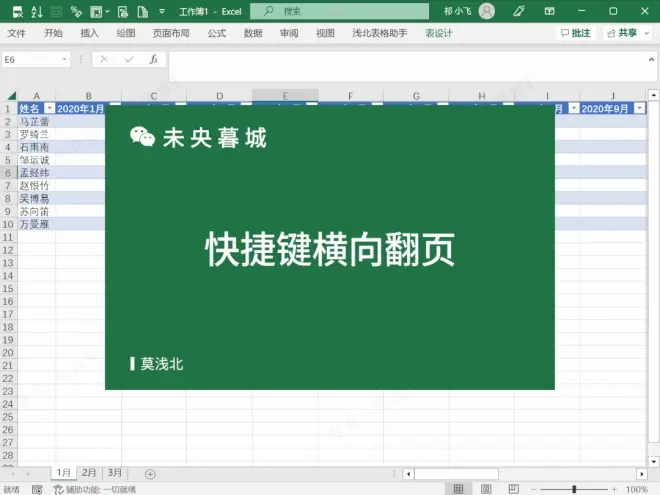The height and width of the screenshot is (495, 660).
Task: Select column E header
Action: pos(285,96)
